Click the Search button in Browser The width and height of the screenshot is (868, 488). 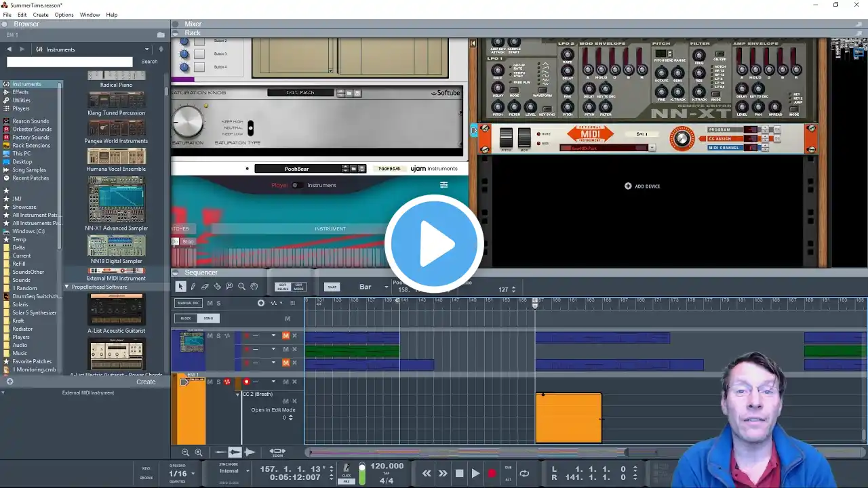pyautogui.click(x=149, y=62)
